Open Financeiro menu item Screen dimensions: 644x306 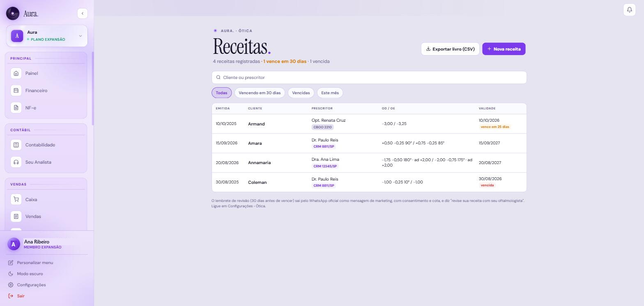click(46, 90)
